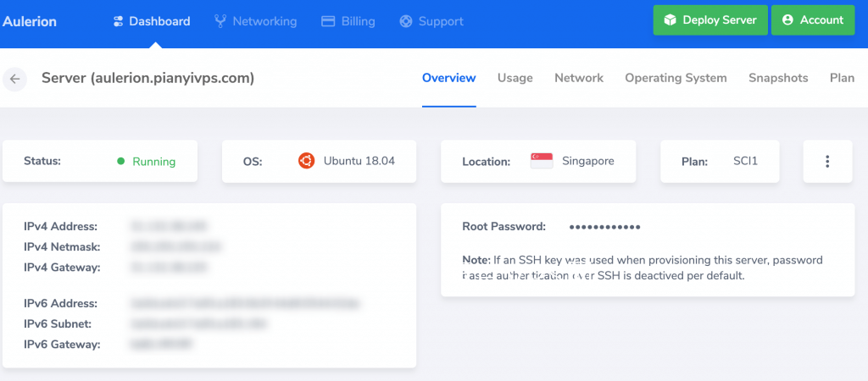Click the IPv6 Address label
868x381 pixels.
pos(61,304)
